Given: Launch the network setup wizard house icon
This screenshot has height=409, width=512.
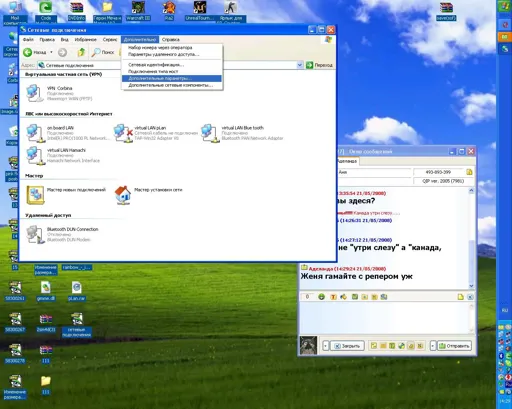Looking at the screenshot, I should point(123,195).
